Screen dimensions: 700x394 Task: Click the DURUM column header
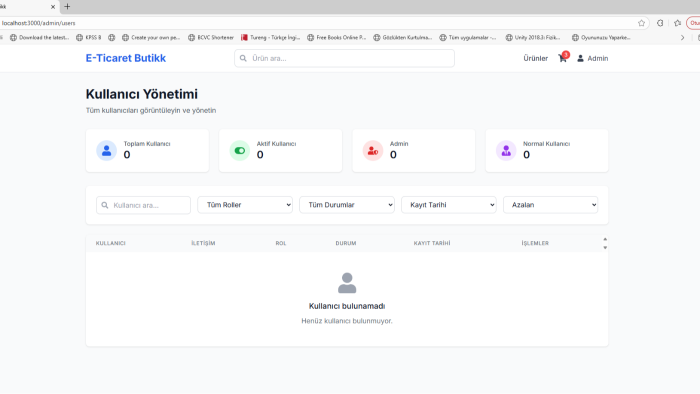(346, 243)
